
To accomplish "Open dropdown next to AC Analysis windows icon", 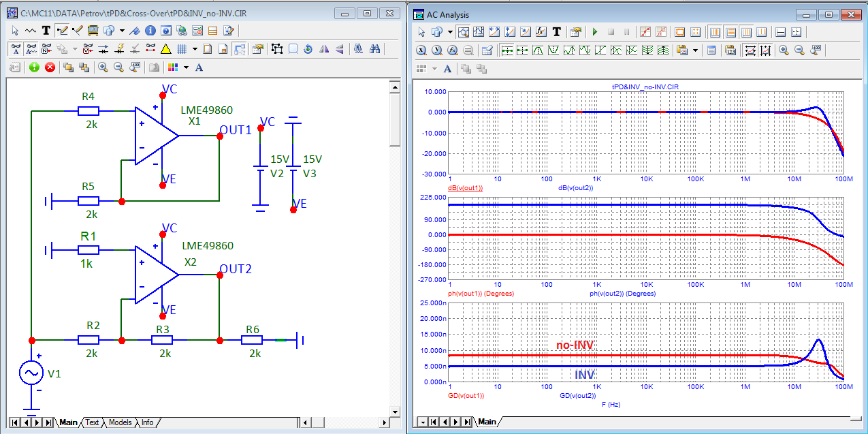I will 449,31.
